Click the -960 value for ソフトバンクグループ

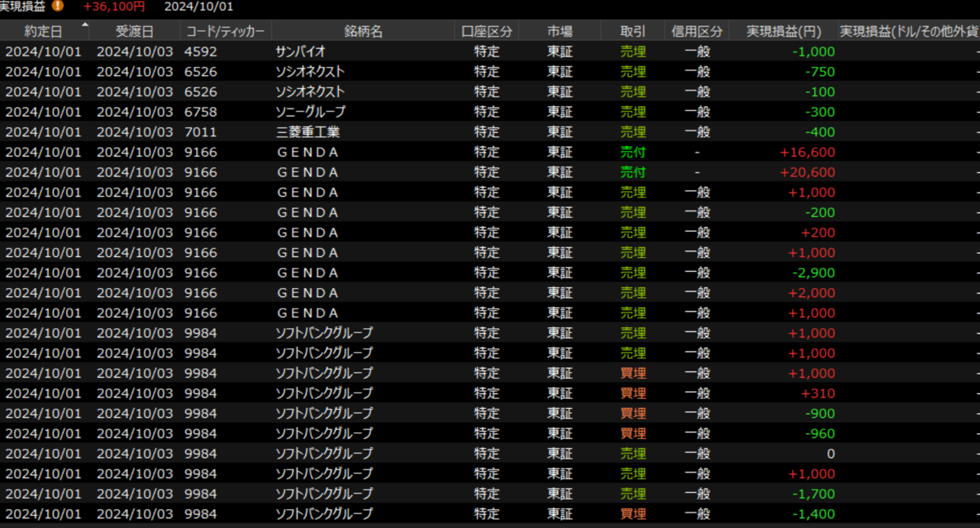tap(819, 433)
